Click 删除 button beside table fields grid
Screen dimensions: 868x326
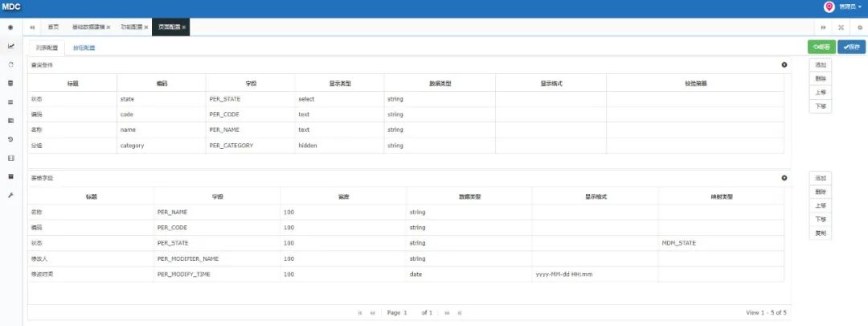click(821, 192)
